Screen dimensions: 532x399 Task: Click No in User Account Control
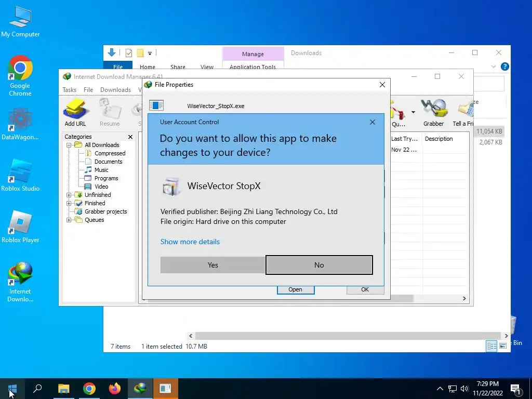[319, 265]
